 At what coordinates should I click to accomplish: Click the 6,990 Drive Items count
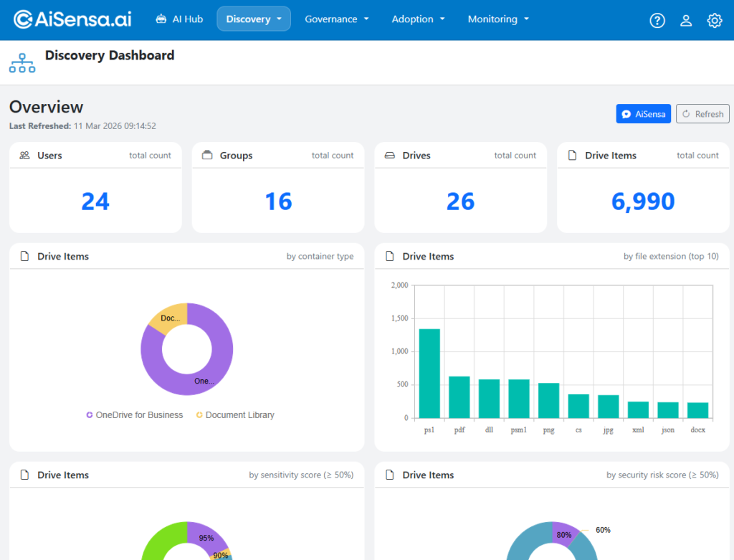coord(643,201)
